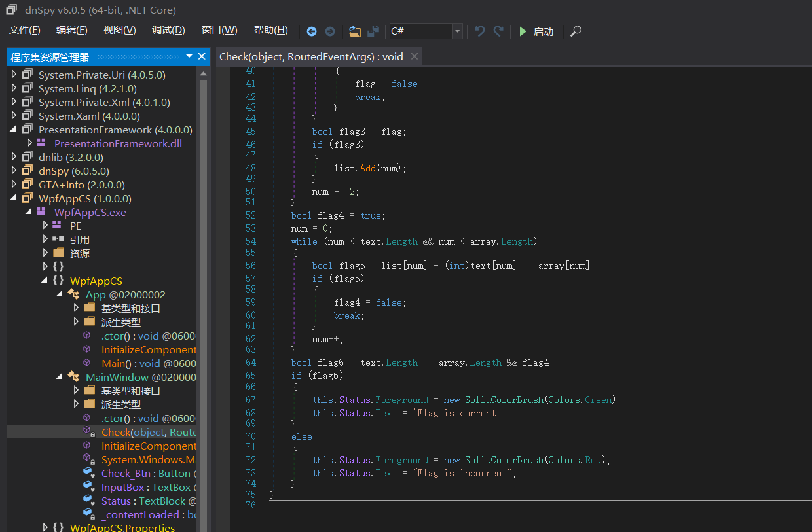Click the save all toolbar icon
The height and width of the screenshot is (532, 812).
pos(373,31)
